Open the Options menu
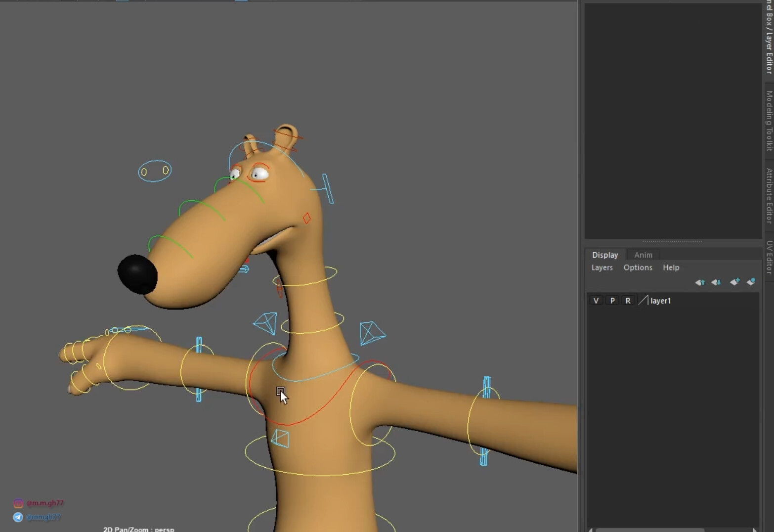This screenshot has width=774, height=532. (638, 267)
